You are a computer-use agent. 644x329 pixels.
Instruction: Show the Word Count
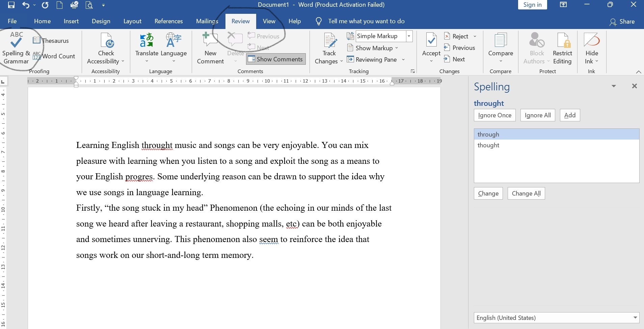(54, 56)
